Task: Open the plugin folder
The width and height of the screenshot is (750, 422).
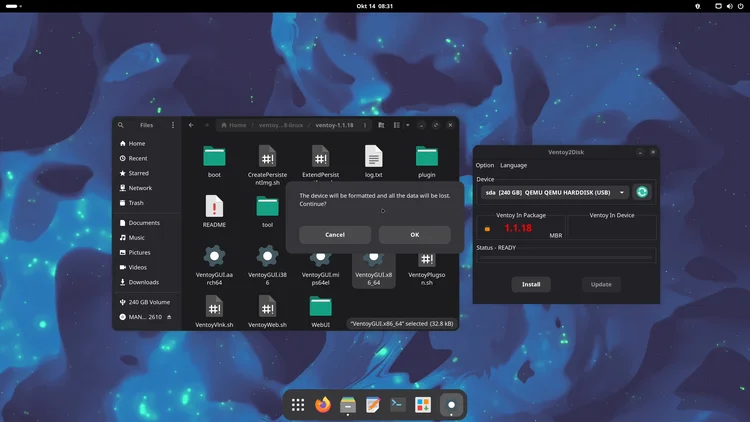Action: [427, 162]
